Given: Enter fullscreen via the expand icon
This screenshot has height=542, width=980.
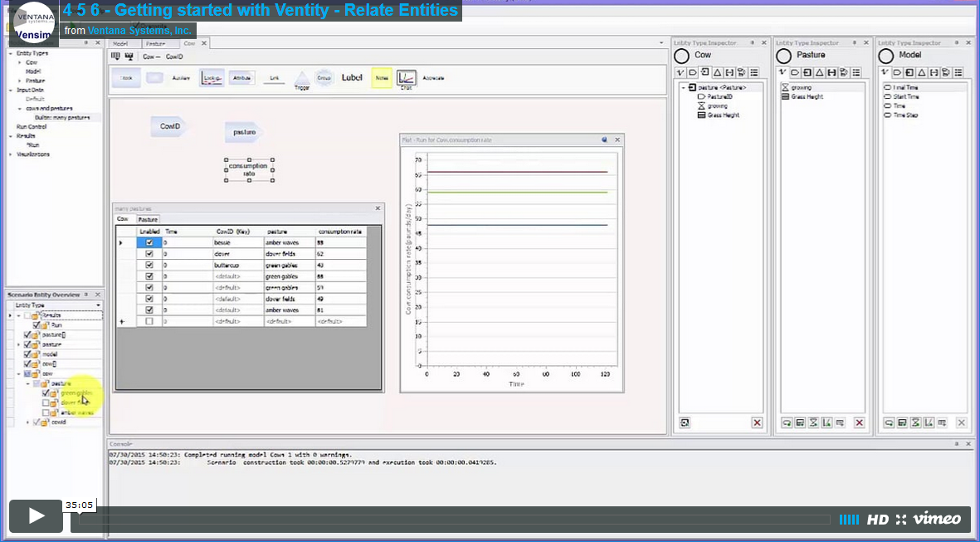Looking at the screenshot, I should click(x=900, y=520).
